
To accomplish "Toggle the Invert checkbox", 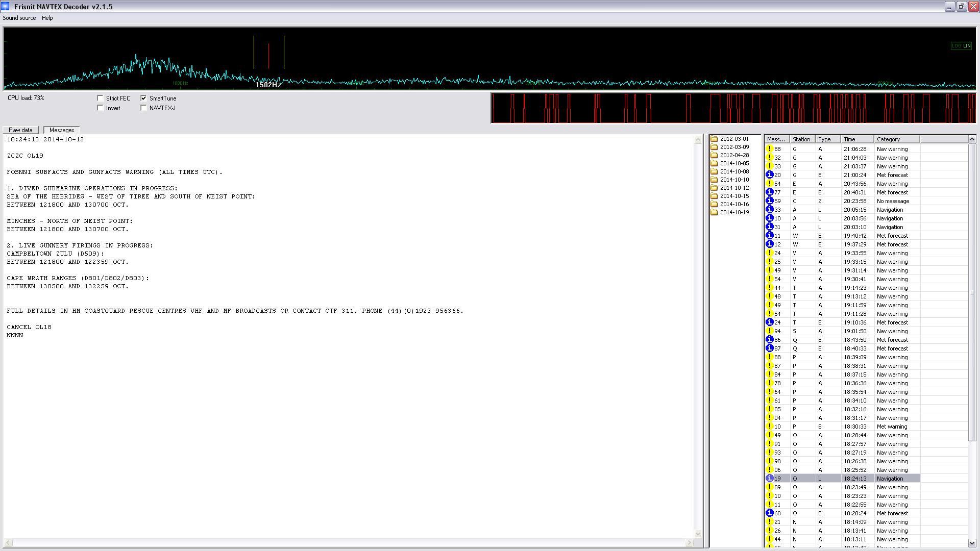I will pos(101,108).
